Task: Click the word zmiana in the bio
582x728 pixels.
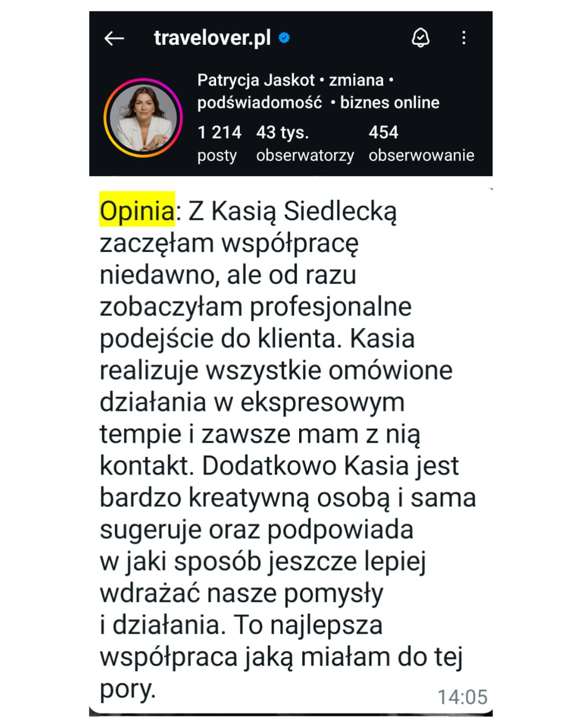Action: (x=356, y=80)
